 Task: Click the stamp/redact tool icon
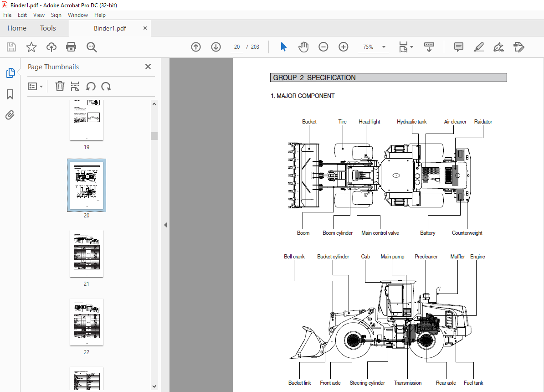[518, 47]
